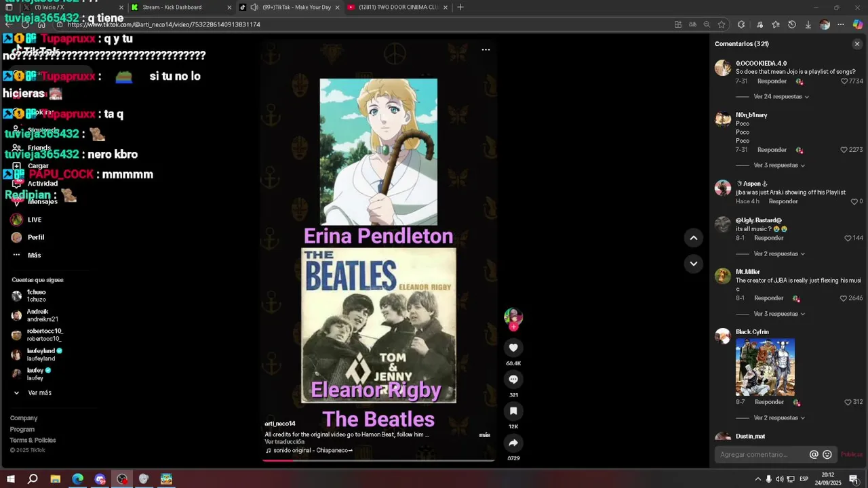
Task: Open Windows Start menu
Action: pos(10,479)
